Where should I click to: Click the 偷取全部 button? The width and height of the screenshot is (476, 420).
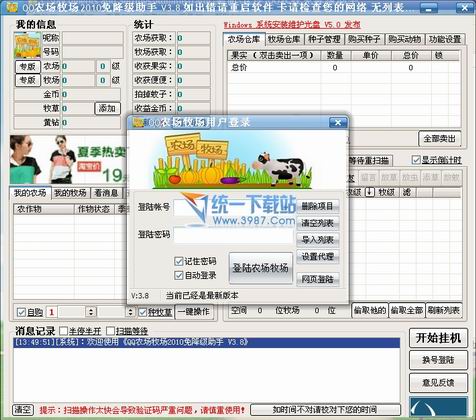click(407, 311)
